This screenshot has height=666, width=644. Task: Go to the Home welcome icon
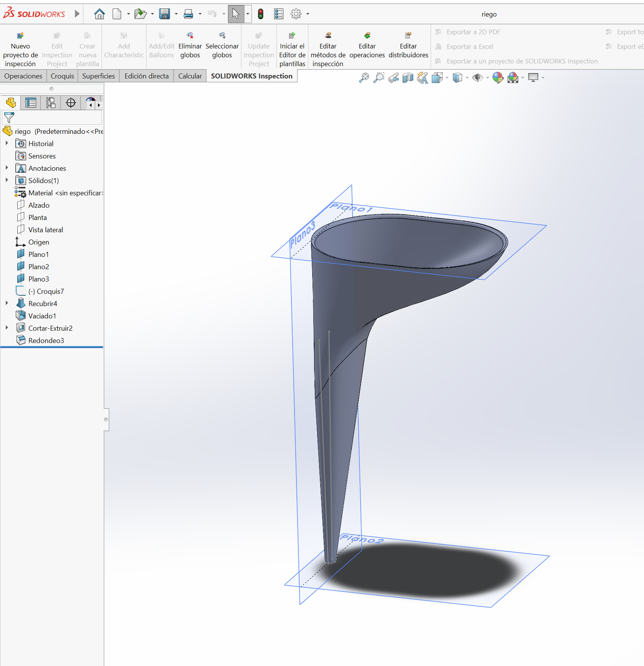coord(100,14)
